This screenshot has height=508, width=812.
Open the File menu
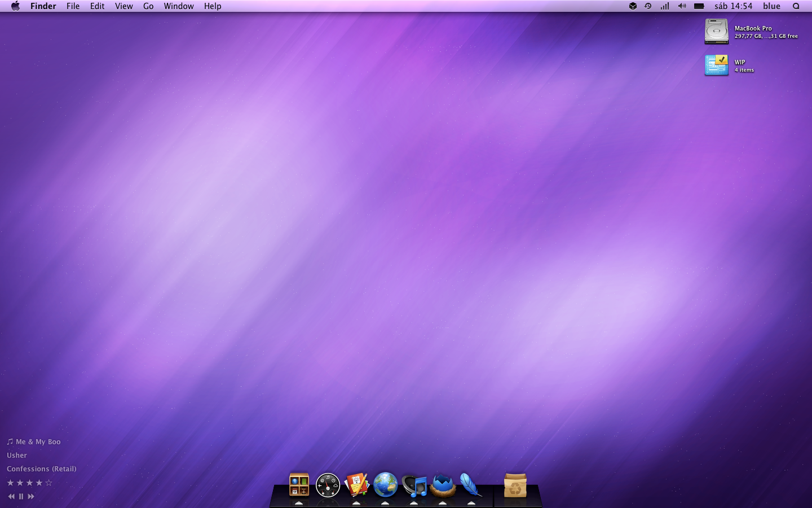click(73, 6)
